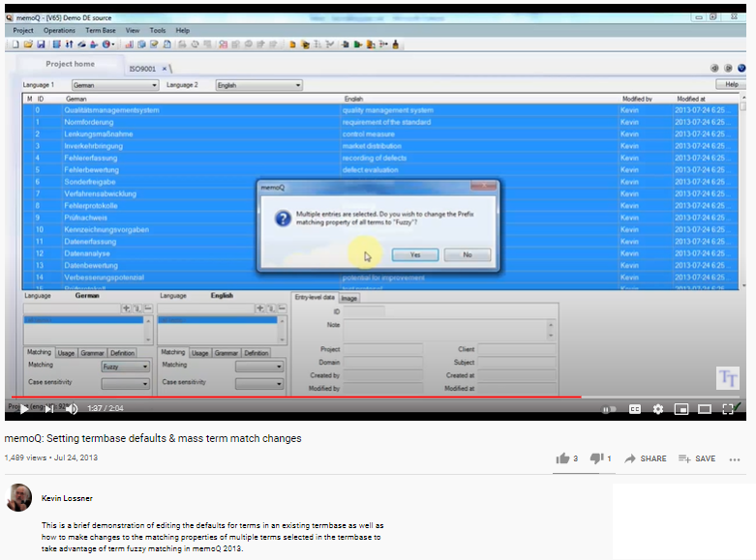Open Kevin Lossner channel link

(x=67, y=498)
